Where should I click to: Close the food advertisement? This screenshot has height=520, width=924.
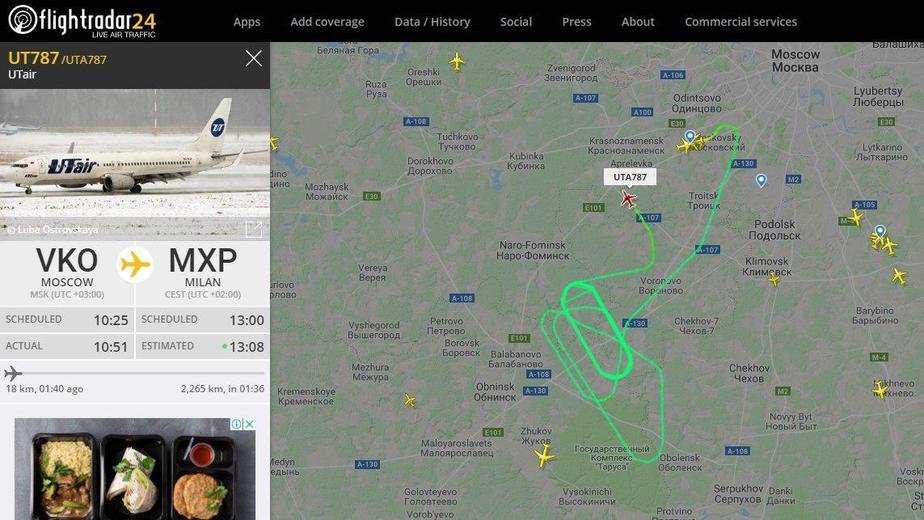pos(249,424)
